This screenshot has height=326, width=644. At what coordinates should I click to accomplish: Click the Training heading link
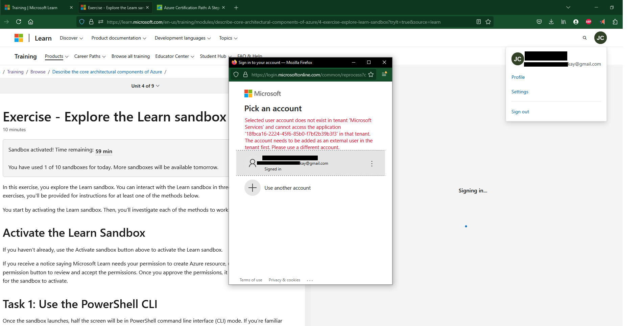[26, 56]
